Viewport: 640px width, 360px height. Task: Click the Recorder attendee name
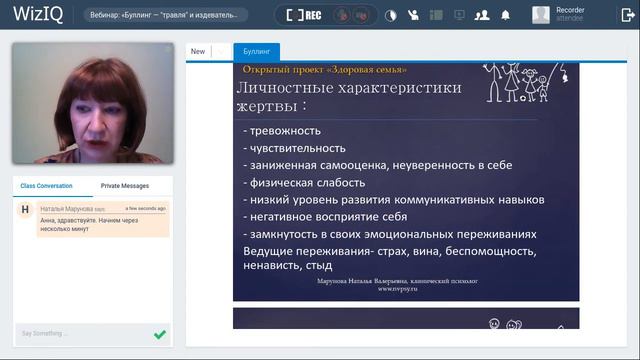tap(570, 10)
